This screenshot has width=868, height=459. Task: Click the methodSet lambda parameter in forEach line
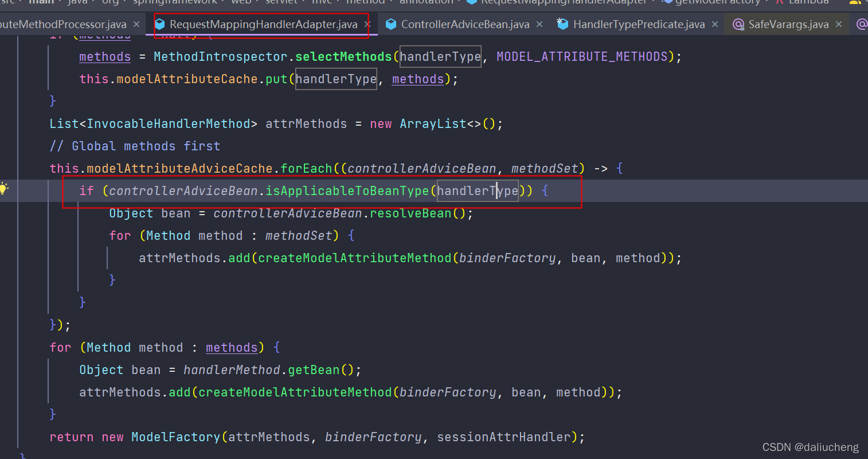tap(545, 168)
